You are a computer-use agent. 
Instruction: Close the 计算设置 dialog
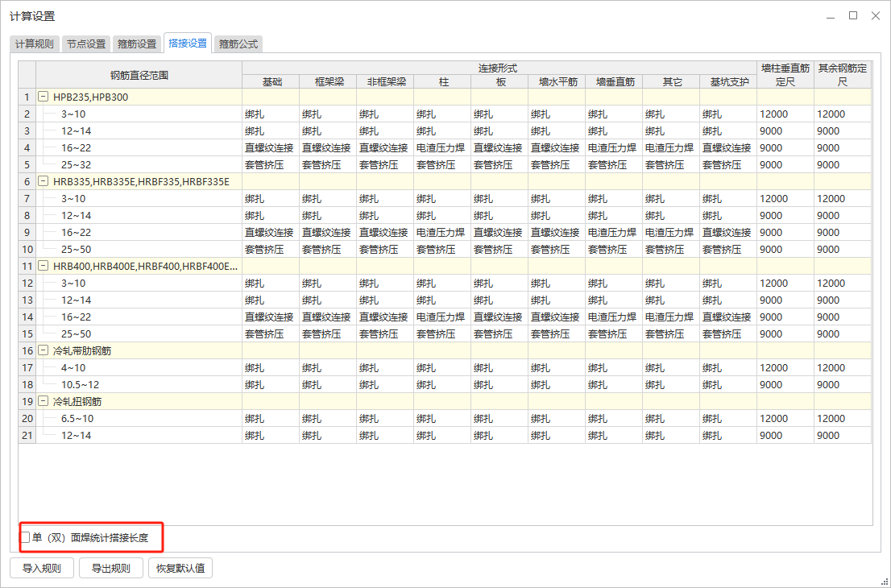coord(876,16)
